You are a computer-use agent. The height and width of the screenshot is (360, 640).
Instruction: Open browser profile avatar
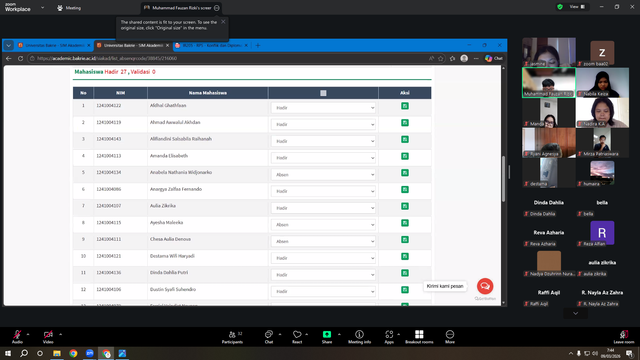pyautogui.click(x=464, y=58)
